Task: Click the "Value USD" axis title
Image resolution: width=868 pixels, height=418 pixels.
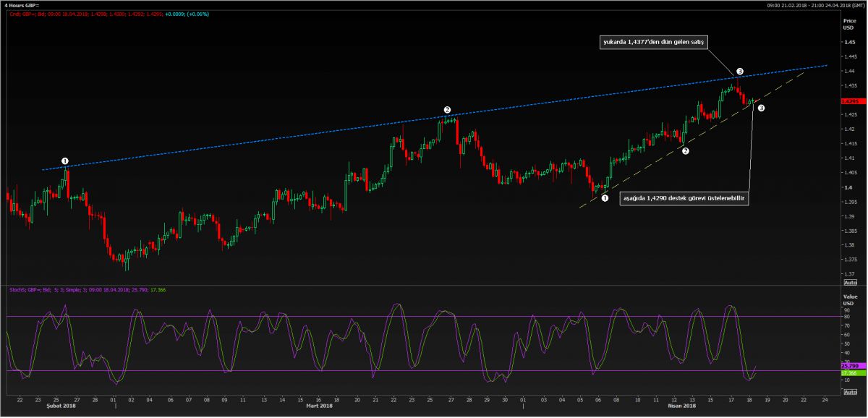Action: [849, 299]
